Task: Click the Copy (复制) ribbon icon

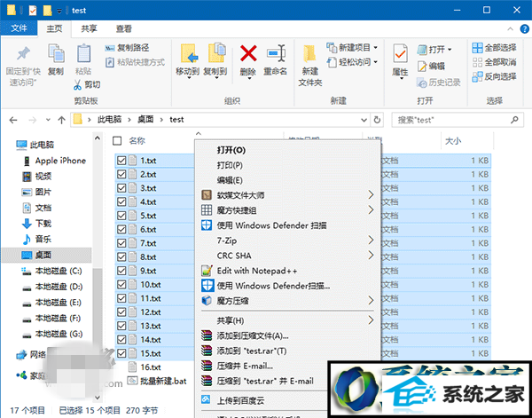Action: 56,53
